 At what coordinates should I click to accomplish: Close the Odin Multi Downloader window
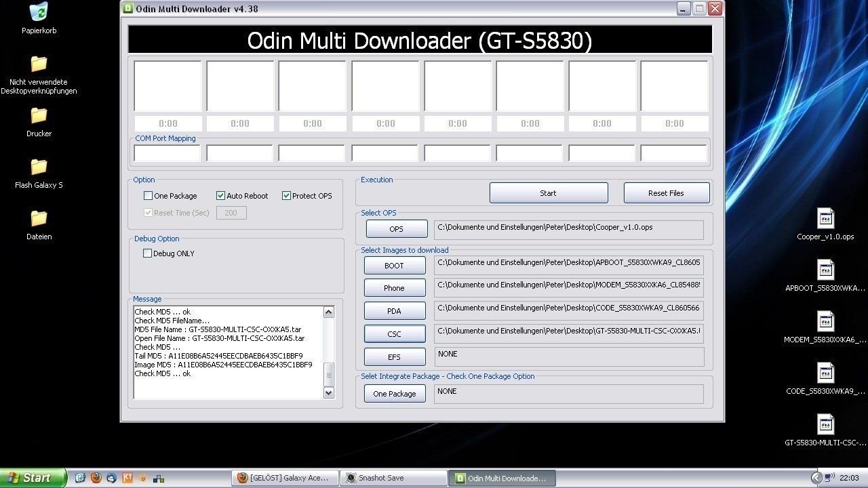(715, 9)
